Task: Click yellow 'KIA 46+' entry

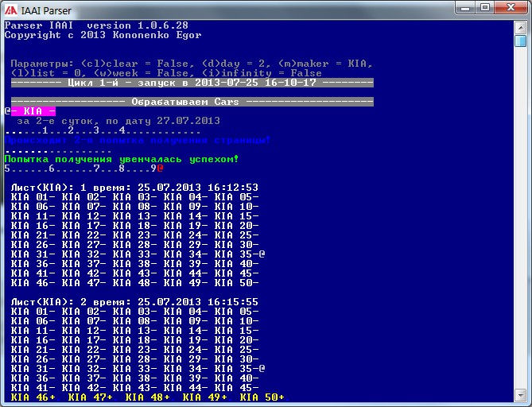Action: pos(33,397)
